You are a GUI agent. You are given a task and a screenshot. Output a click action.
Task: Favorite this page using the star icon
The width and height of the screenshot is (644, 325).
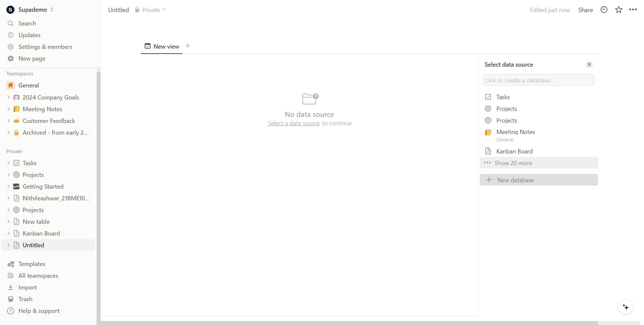618,10
